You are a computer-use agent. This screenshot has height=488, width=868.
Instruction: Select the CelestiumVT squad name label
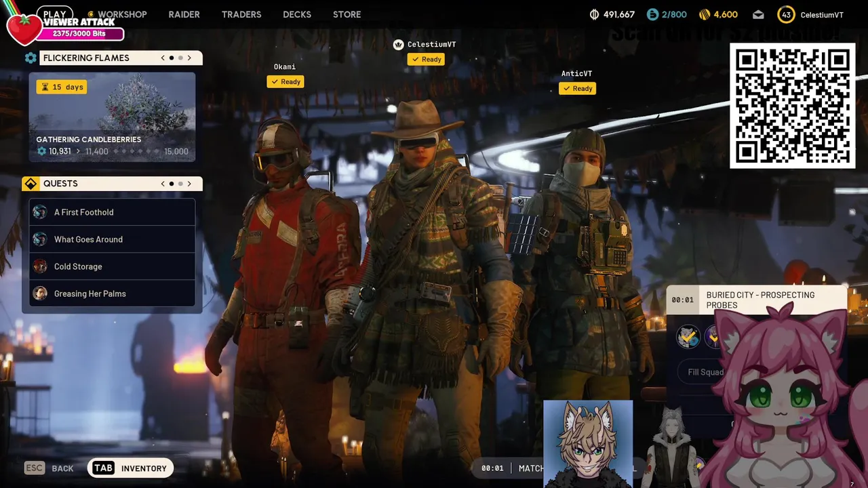[431, 45]
